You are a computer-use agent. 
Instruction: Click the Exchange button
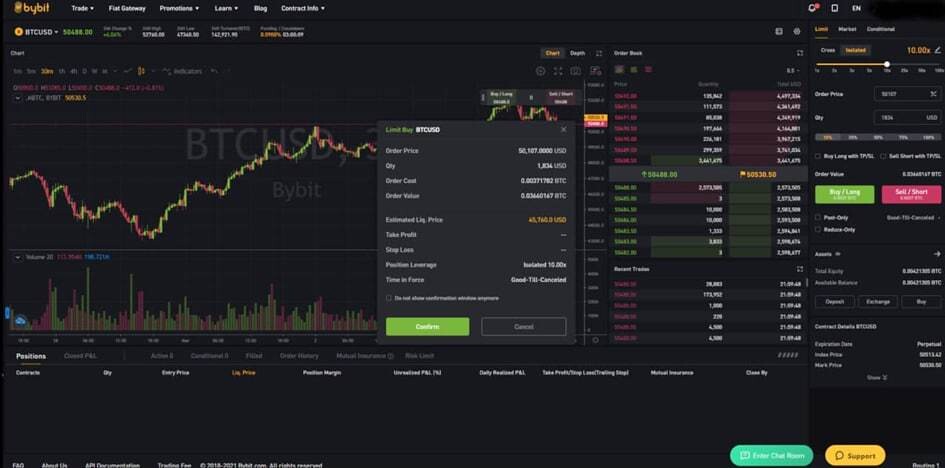[878, 301]
